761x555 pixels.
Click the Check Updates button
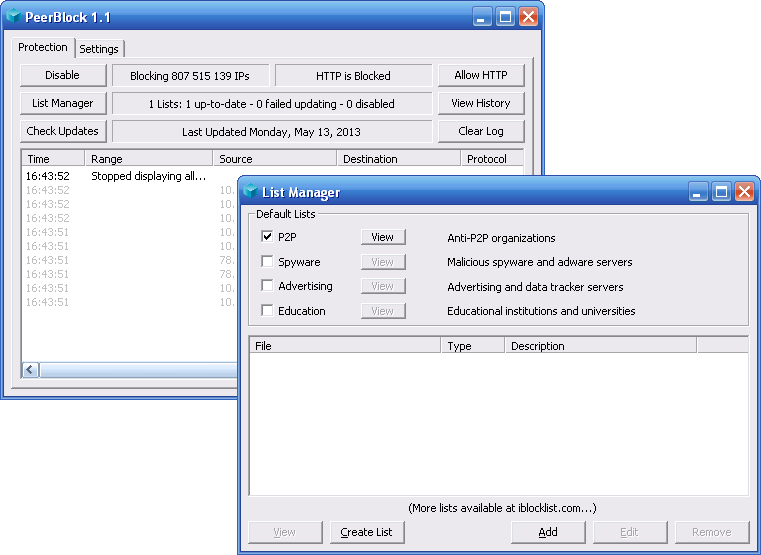[x=63, y=131]
